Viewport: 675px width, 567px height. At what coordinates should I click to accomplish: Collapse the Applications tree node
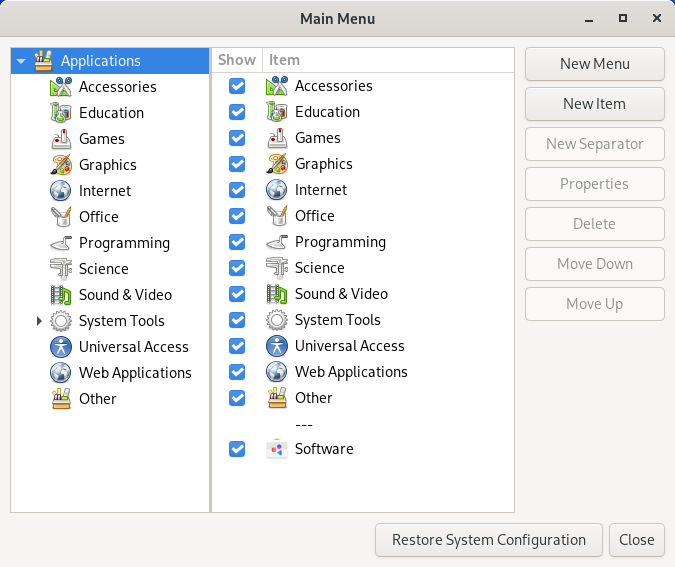click(x=21, y=61)
